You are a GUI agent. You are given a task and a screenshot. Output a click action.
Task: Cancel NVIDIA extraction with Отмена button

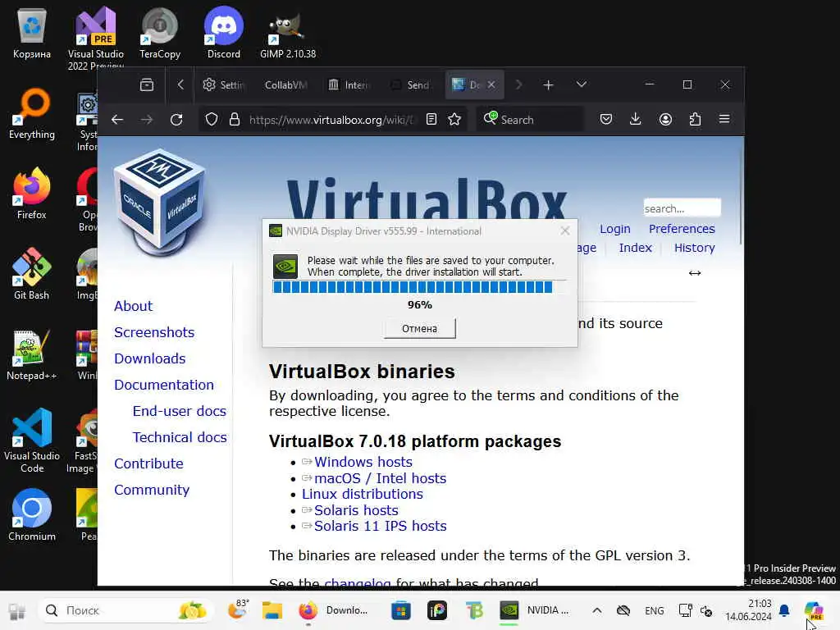pos(419,328)
